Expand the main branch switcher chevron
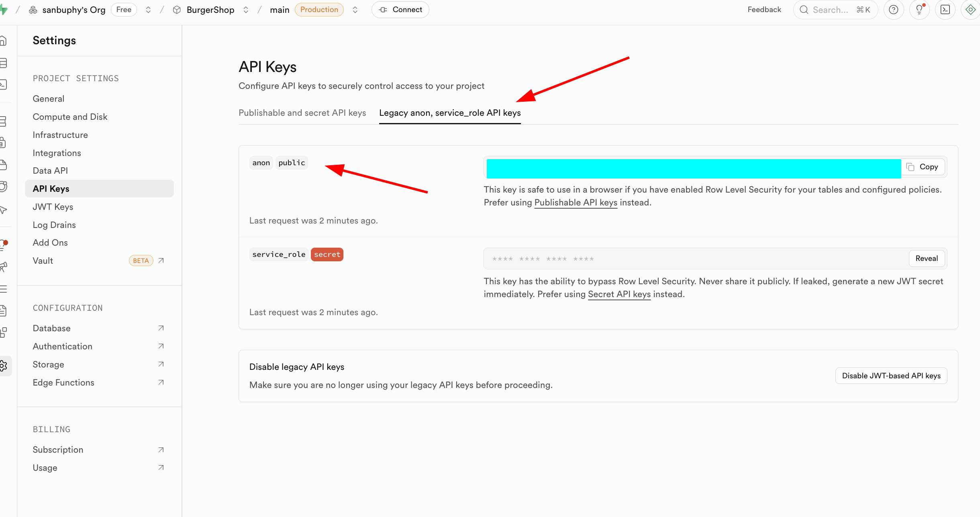The height and width of the screenshot is (517, 980). pyautogui.click(x=355, y=10)
